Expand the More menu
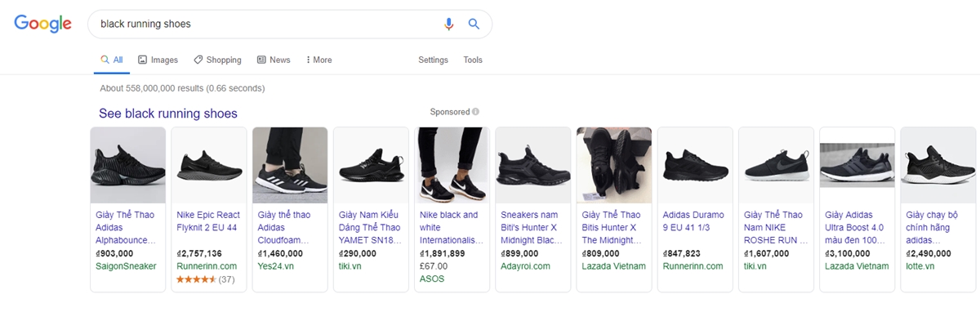The width and height of the screenshot is (980, 321). (318, 60)
